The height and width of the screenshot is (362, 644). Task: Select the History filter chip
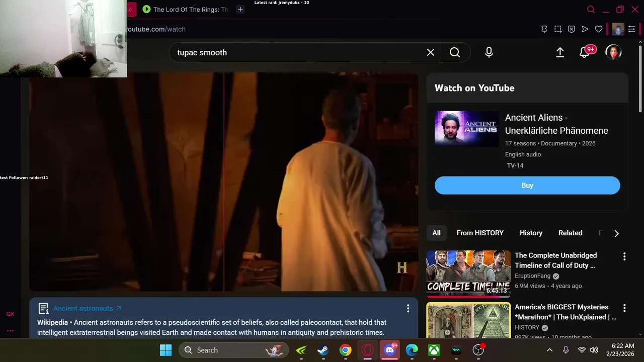tap(531, 233)
